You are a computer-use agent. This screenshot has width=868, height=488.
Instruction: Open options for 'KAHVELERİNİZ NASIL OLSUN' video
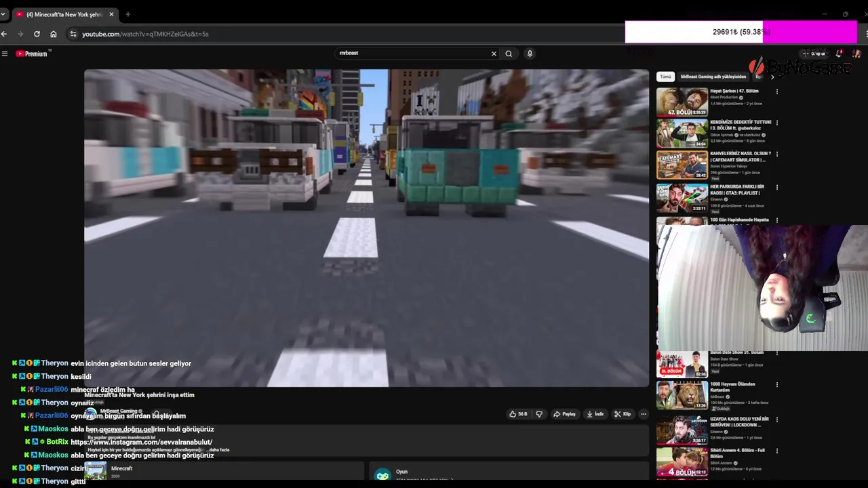point(777,154)
